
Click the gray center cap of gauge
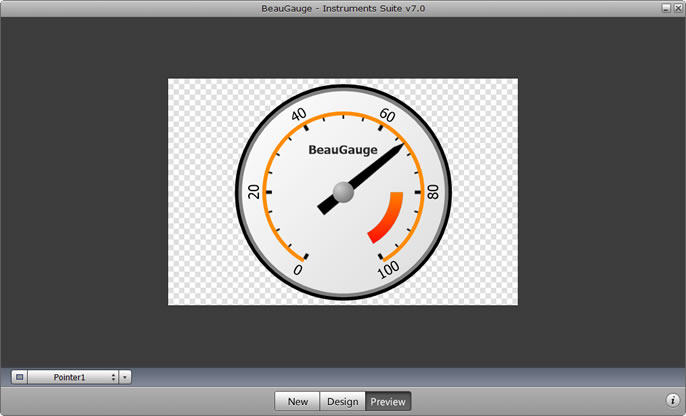pyautogui.click(x=343, y=192)
